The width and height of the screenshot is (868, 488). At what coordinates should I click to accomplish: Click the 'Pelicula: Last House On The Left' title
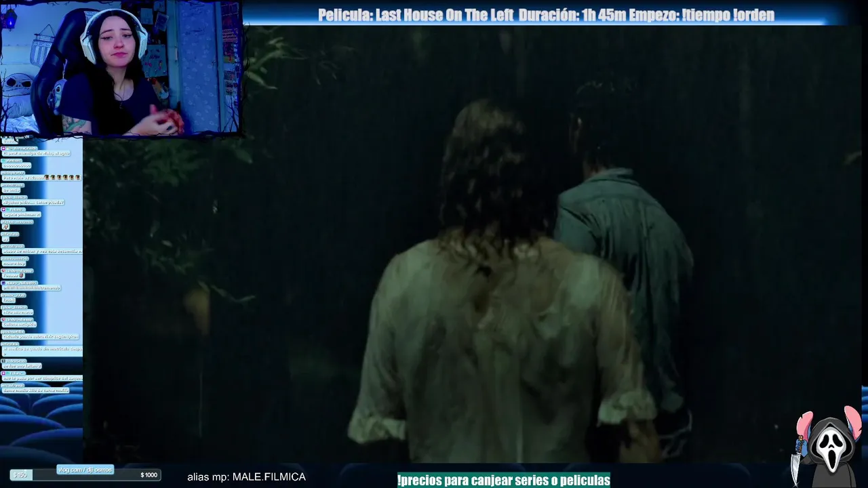(416, 16)
